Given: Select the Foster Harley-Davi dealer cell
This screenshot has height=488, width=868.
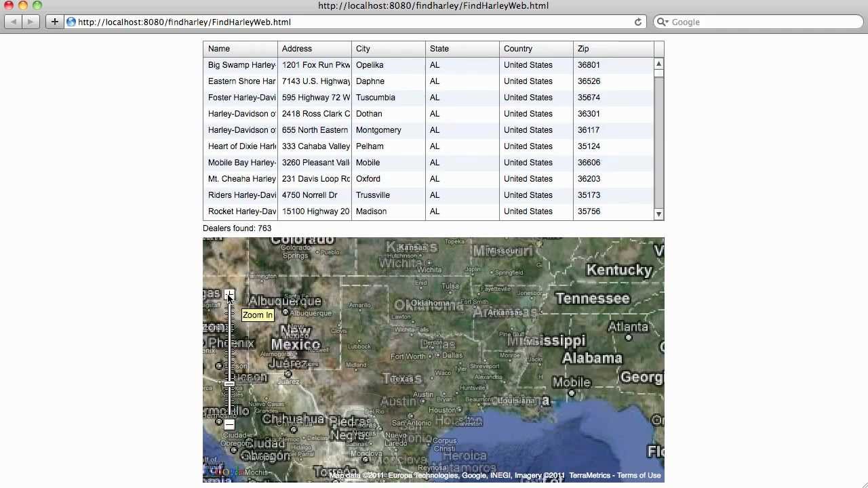Looking at the screenshot, I should tap(240, 98).
